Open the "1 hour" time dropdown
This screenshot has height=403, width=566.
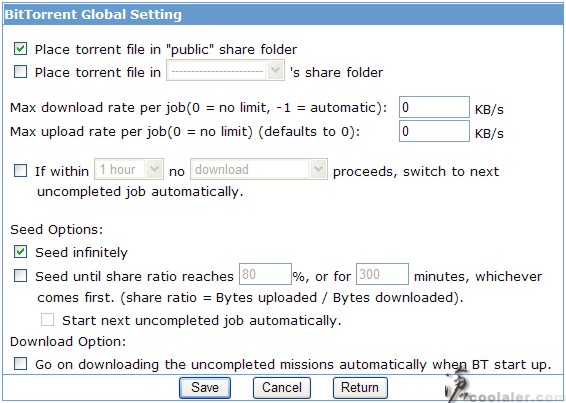129,169
